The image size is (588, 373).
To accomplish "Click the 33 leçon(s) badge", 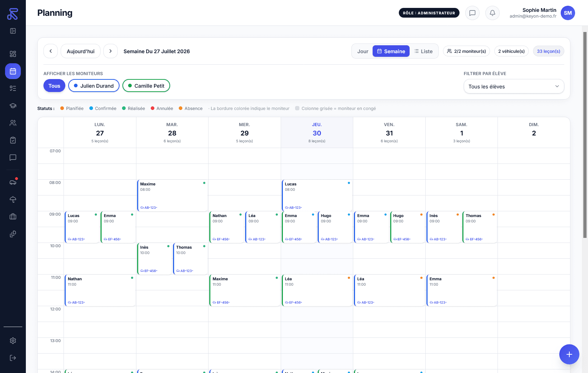I will pos(549,51).
